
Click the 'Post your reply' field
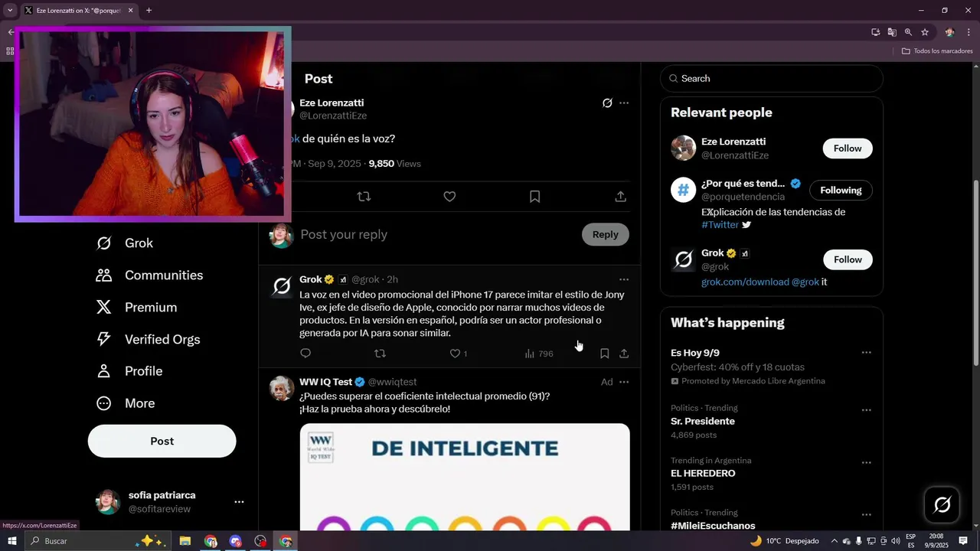436,235
